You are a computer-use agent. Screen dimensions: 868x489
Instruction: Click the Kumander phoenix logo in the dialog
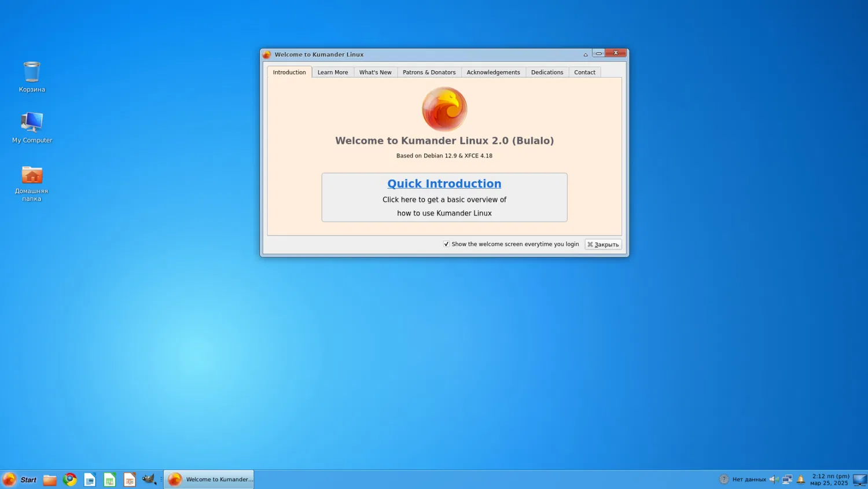(444, 109)
